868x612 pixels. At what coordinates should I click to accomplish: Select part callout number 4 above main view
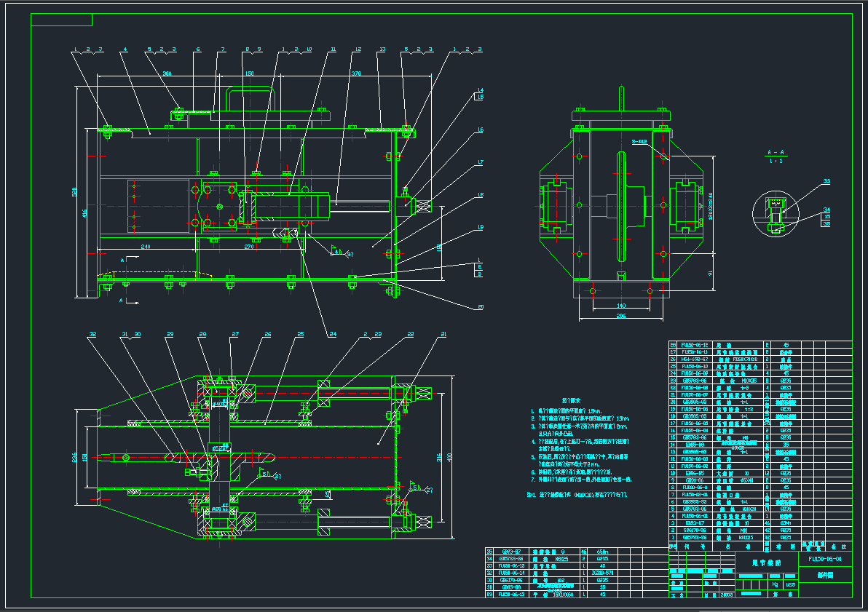click(x=125, y=49)
